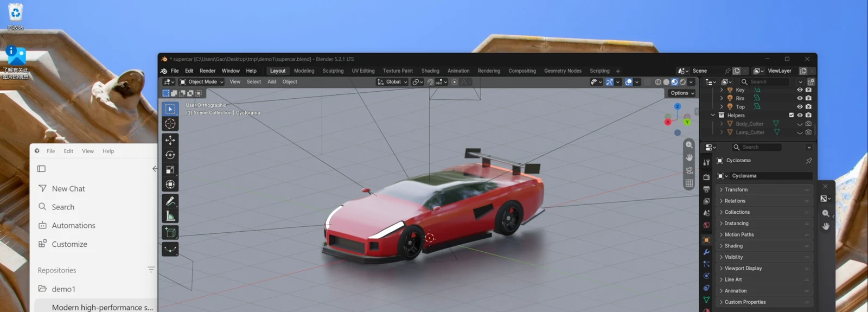The width and height of the screenshot is (868, 312).
Task: Select the Measure tool
Action: (x=170, y=217)
